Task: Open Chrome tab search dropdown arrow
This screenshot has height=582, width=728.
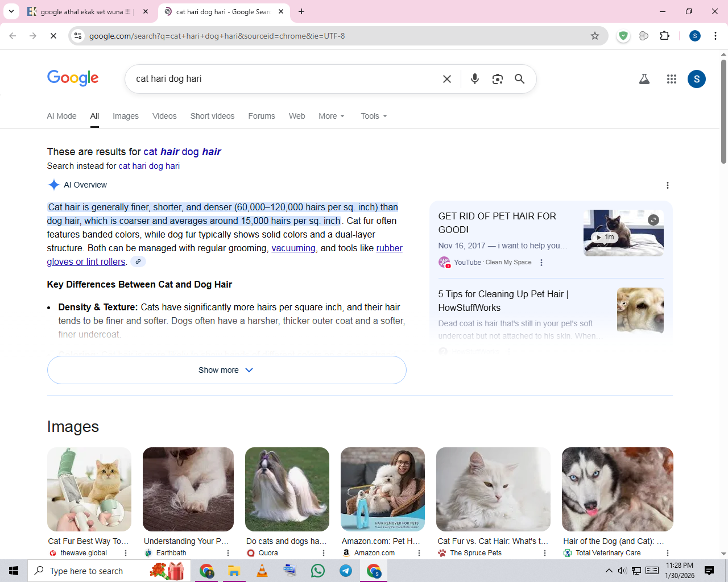Action: [11, 11]
